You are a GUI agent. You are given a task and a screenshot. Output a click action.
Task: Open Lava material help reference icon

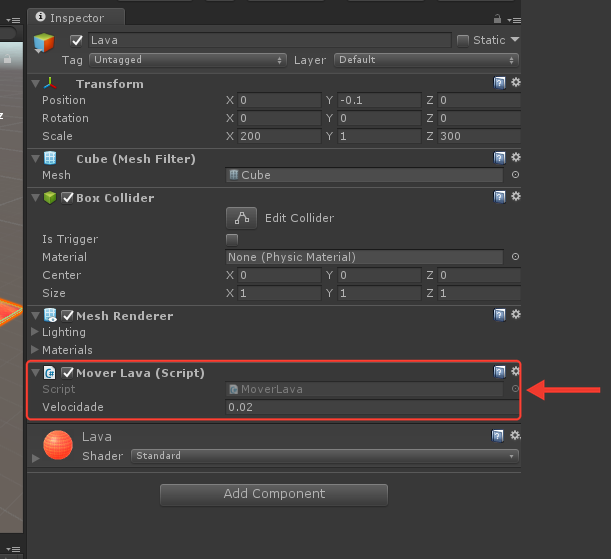click(x=497, y=436)
